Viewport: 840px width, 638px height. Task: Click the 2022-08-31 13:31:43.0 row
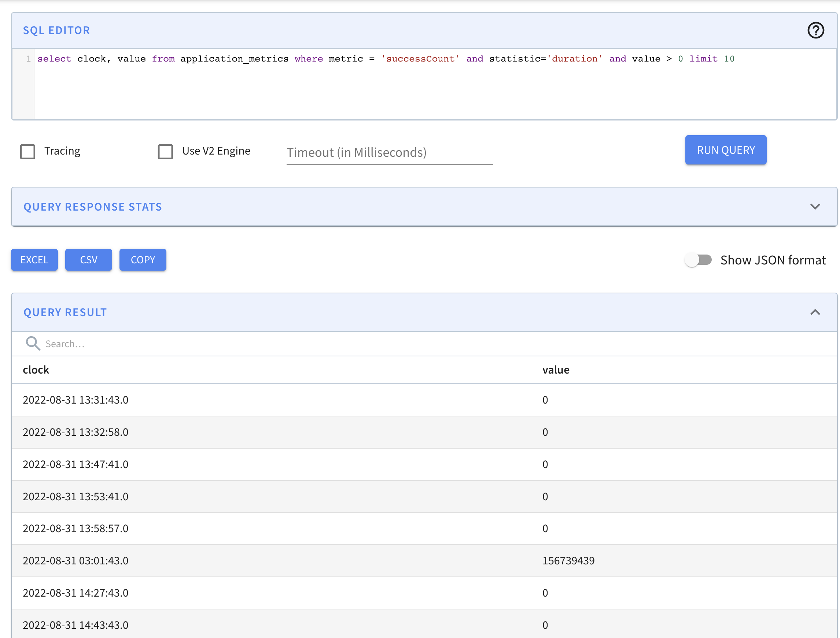click(x=75, y=400)
